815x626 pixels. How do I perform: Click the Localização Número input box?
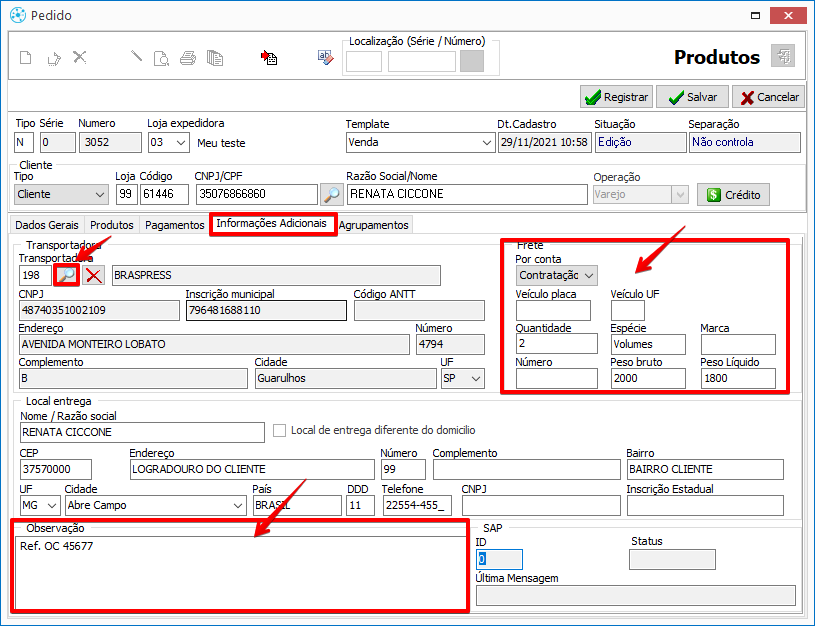click(x=422, y=62)
